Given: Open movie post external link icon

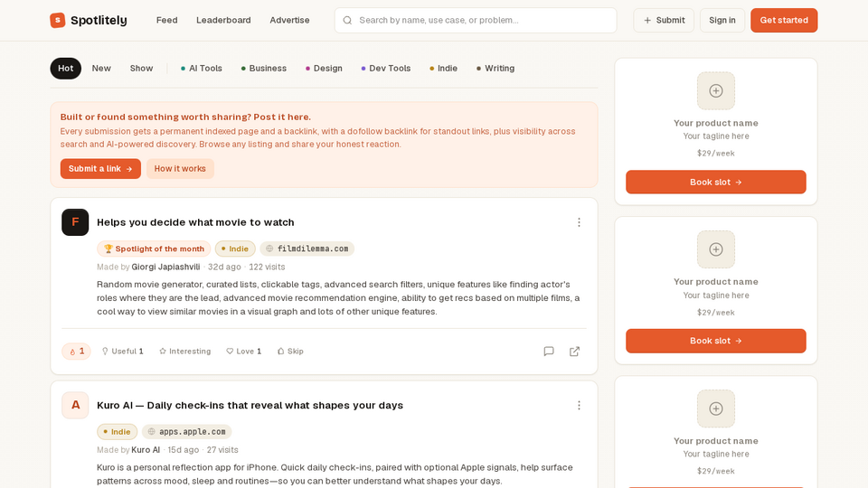Looking at the screenshot, I should 575,352.
